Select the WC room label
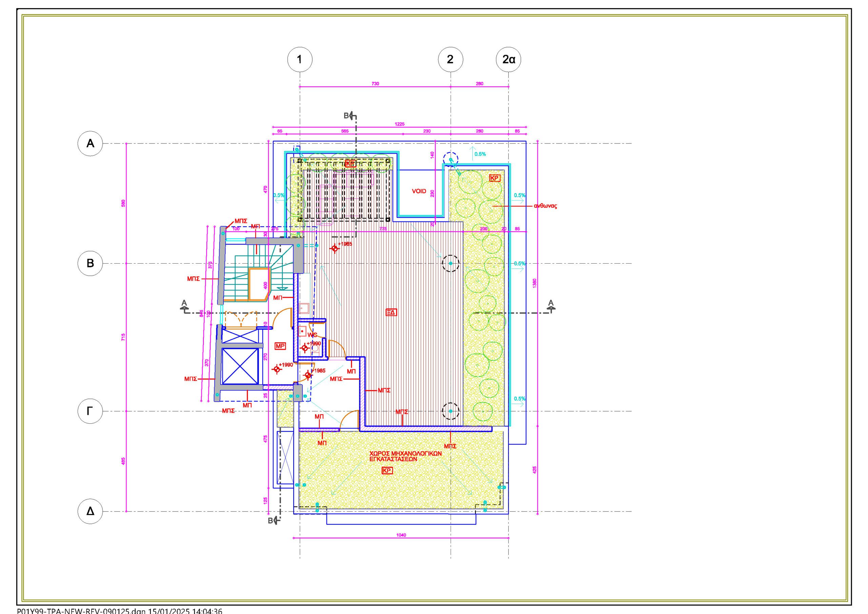The width and height of the screenshot is (868, 614). [312, 335]
